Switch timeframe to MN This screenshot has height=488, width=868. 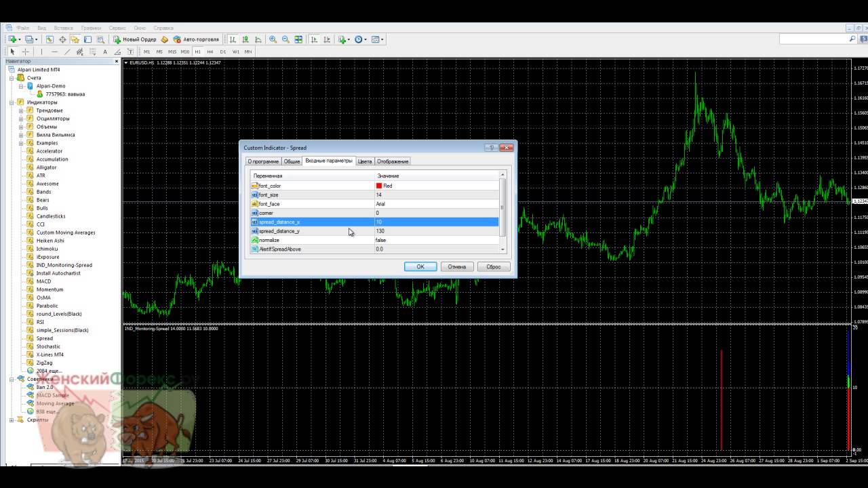[248, 52]
